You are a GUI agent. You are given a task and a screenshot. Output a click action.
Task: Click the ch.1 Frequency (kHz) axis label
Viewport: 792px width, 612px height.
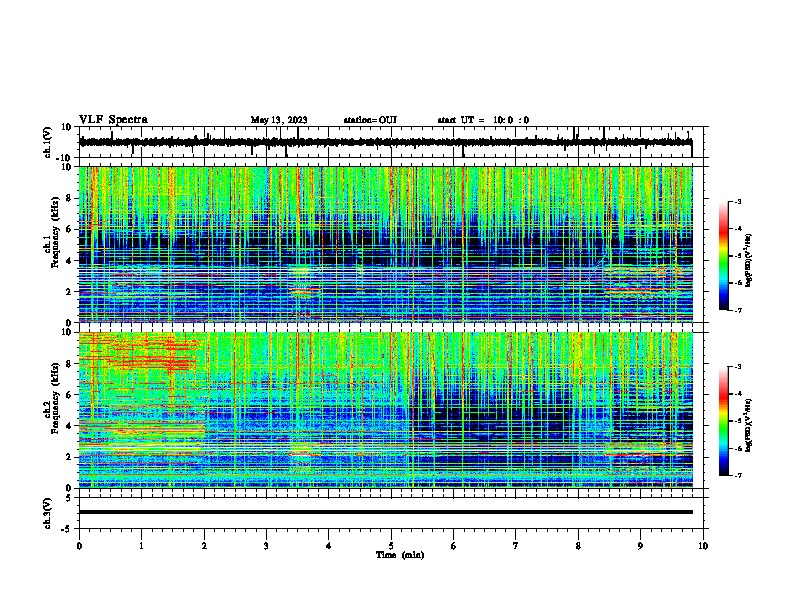pos(52,232)
